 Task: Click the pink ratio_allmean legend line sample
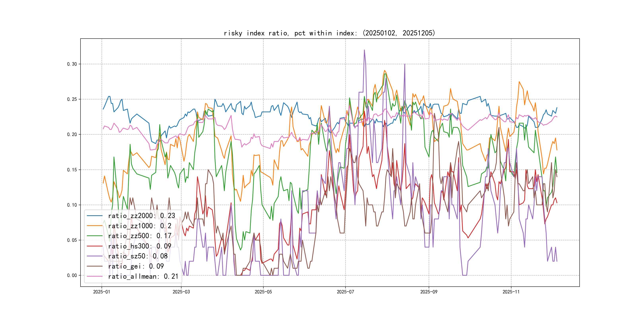94,276
